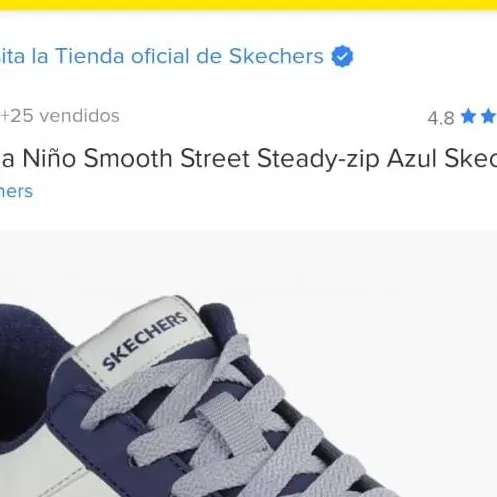This screenshot has width=497, height=497.
Task: Click the grey shoelaces in the photo
Action: coord(233,420)
